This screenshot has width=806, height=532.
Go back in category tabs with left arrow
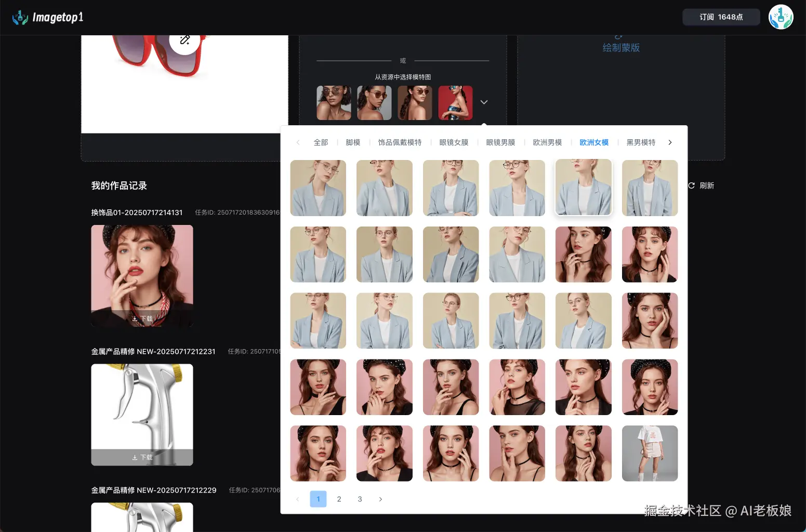pyautogui.click(x=298, y=142)
